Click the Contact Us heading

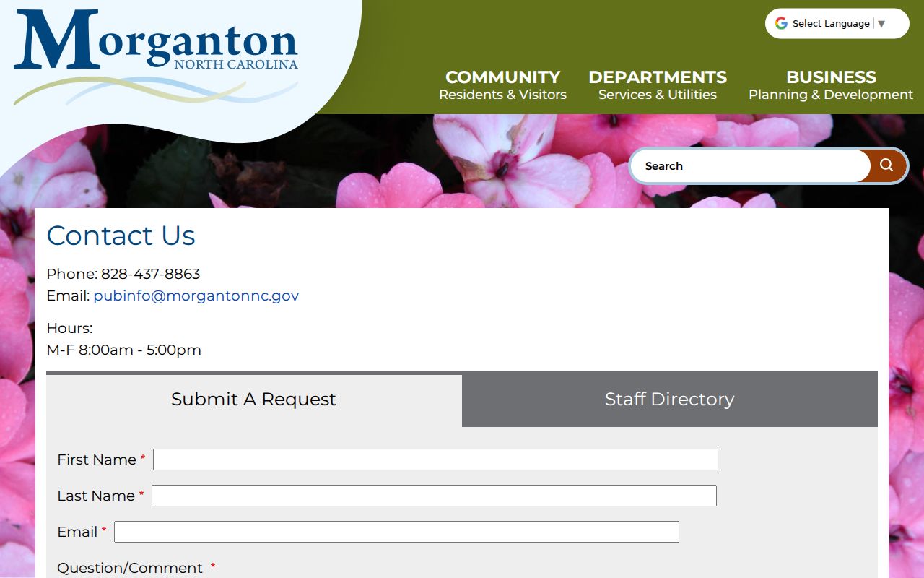point(121,236)
